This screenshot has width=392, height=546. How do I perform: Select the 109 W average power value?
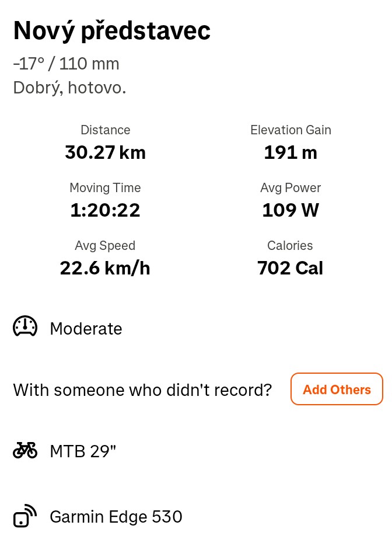(290, 210)
